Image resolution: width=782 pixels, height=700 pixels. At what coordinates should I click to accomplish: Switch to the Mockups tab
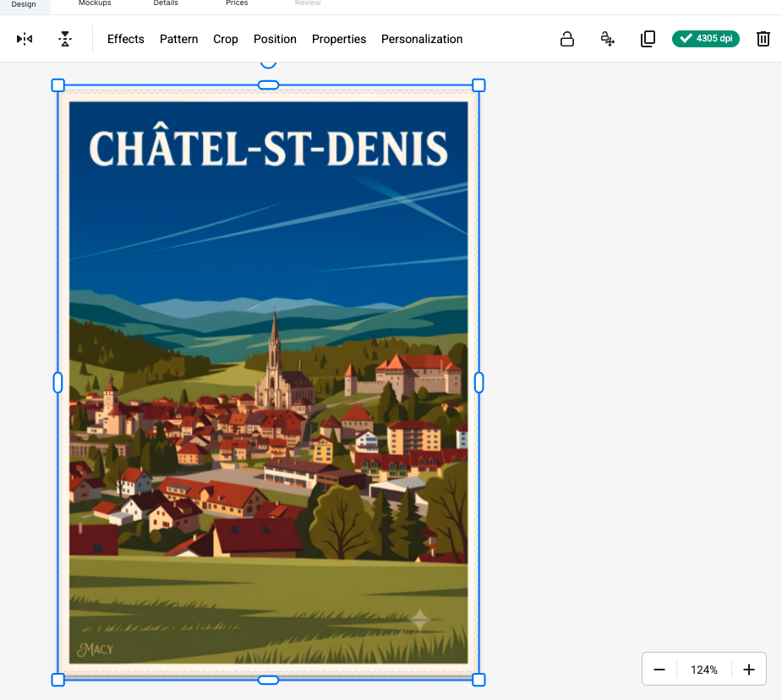[95, 3]
